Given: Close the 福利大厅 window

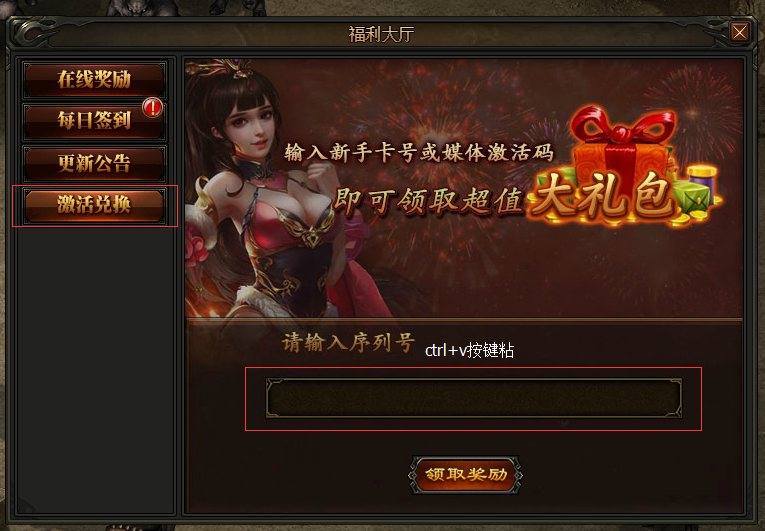Looking at the screenshot, I should tap(739, 32).
